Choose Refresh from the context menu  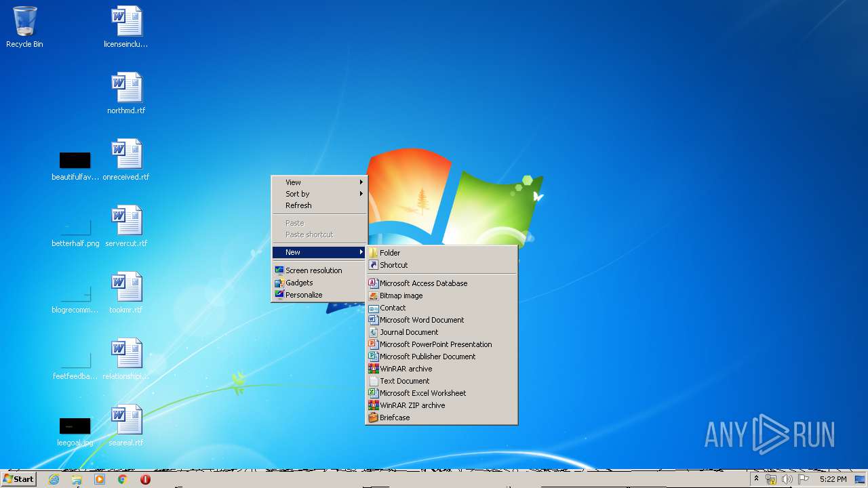pos(319,205)
